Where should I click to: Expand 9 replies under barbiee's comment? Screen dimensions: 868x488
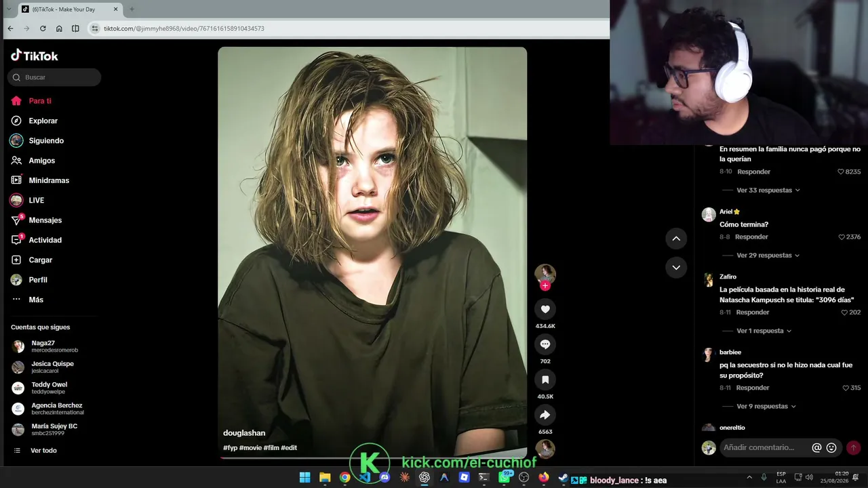(766, 407)
